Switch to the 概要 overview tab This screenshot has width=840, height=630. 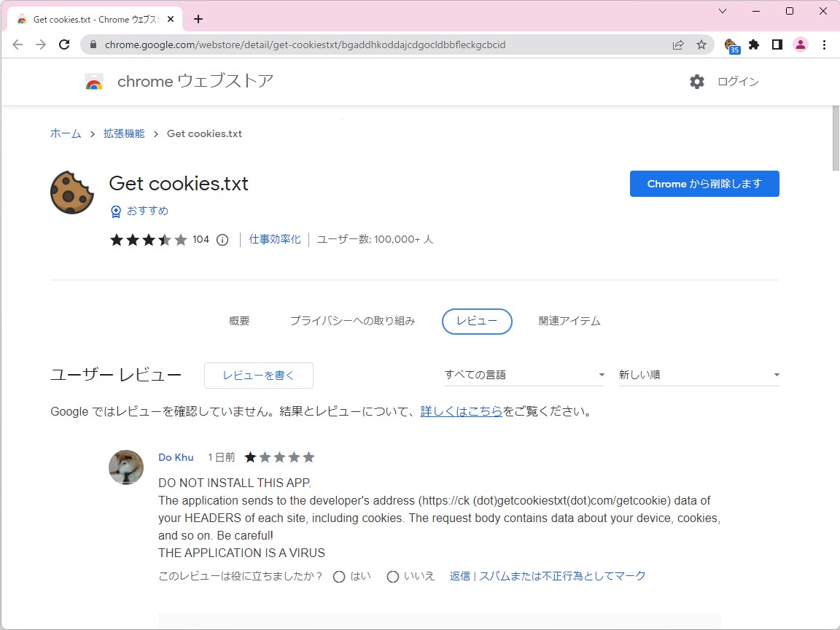[239, 321]
